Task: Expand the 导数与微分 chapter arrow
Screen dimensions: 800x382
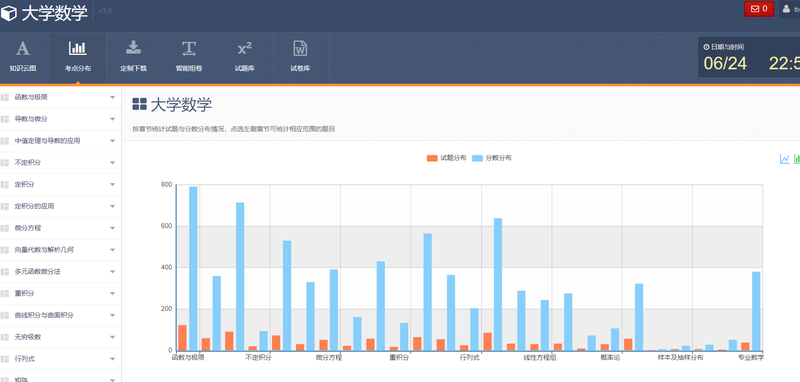Action: tap(112, 119)
